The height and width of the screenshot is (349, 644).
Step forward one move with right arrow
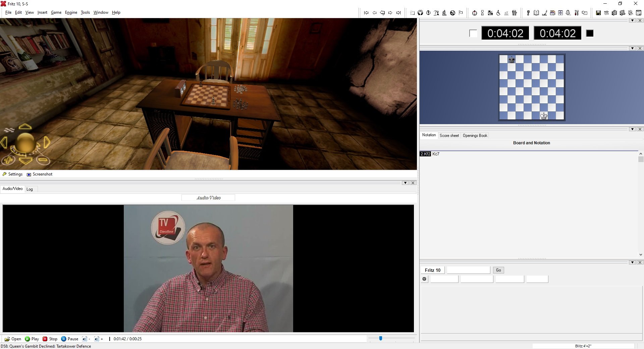[390, 13]
